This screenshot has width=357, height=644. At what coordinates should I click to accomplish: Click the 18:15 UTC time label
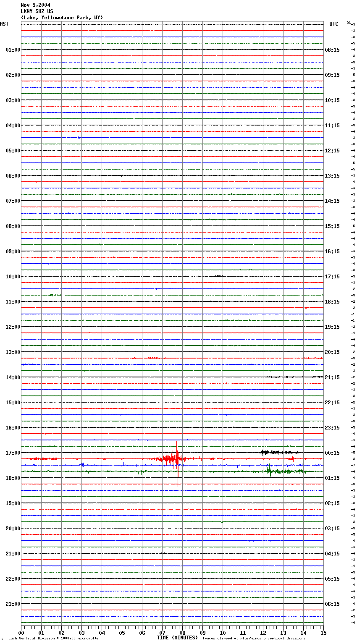pyautogui.click(x=332, y=302)
